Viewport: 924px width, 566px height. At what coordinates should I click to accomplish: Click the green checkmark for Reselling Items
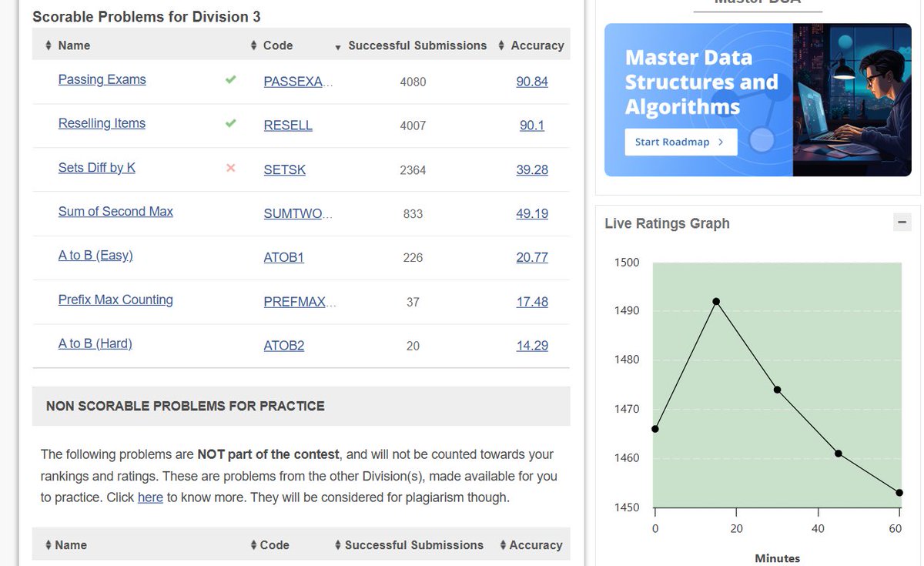tap(230, 123)
